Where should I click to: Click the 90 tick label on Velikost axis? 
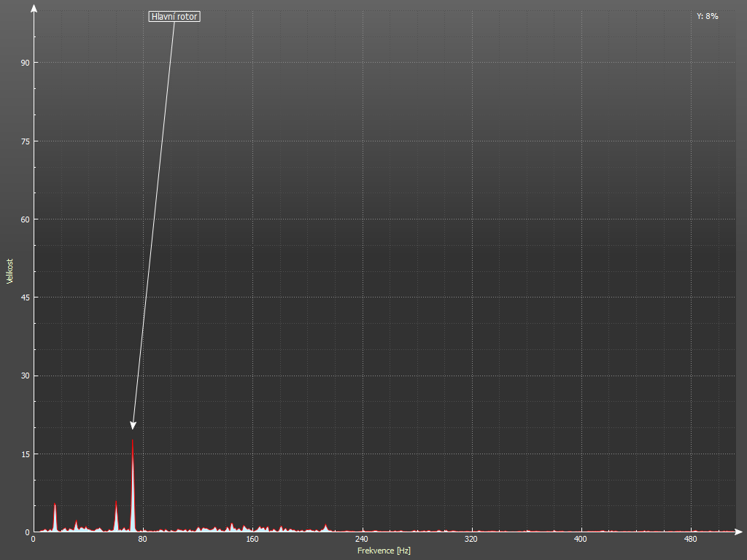(x=25, y=63)
